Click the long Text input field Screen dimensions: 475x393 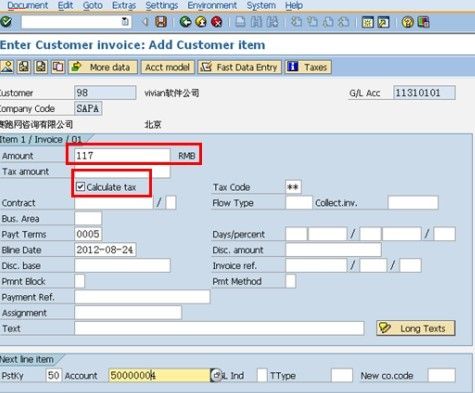[219, 328]
